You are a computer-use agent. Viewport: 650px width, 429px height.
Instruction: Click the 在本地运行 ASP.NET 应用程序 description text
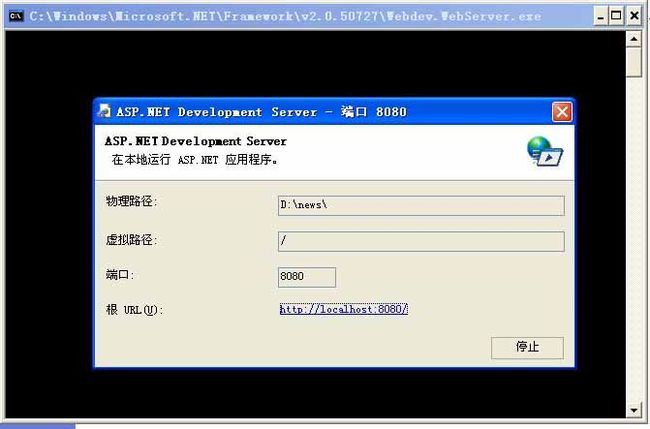click(194, 160)
